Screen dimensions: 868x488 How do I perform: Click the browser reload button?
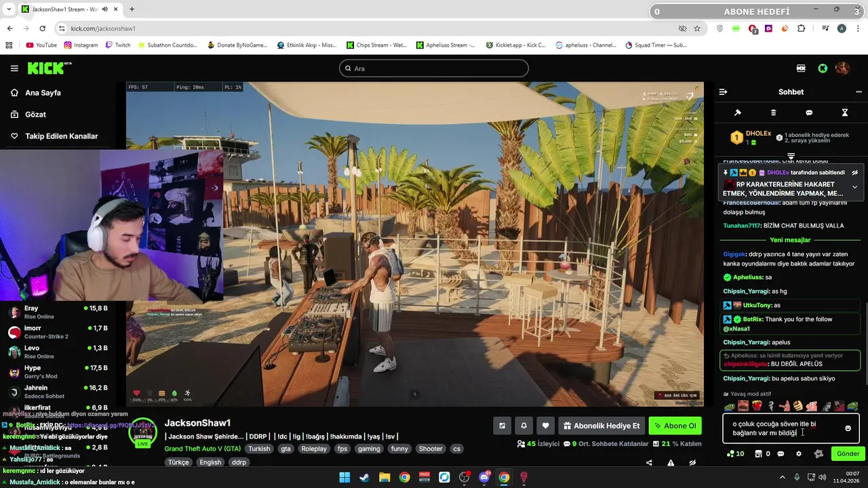pyautogui.click(x=42, y=28)
